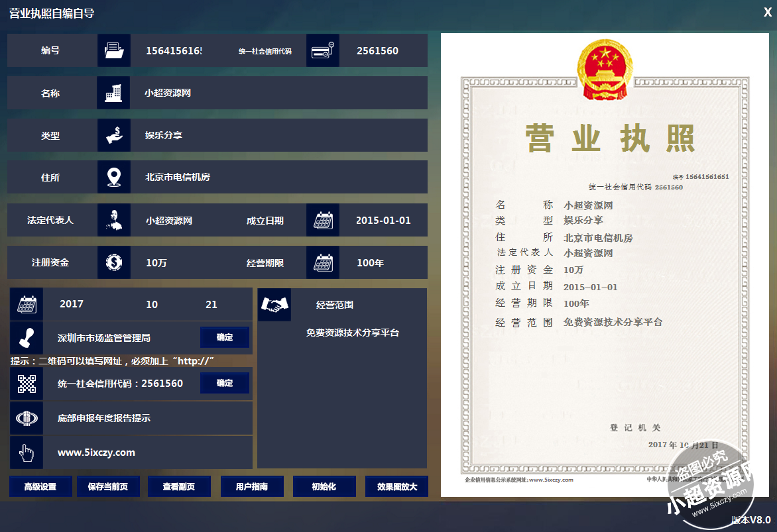The image size is (777, 532).
Task: Click the 初始化 reset button
Action: (324, 486)
